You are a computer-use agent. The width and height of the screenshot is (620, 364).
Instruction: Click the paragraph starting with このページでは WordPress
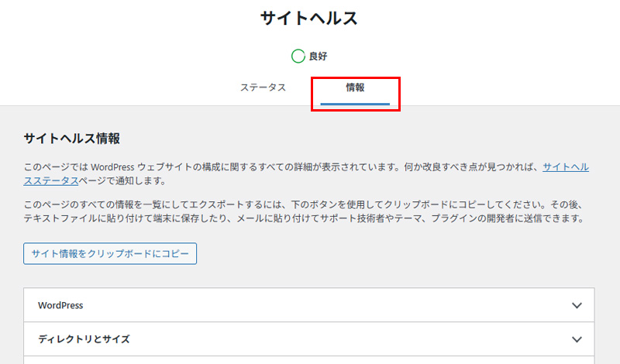tap(279, 167)
